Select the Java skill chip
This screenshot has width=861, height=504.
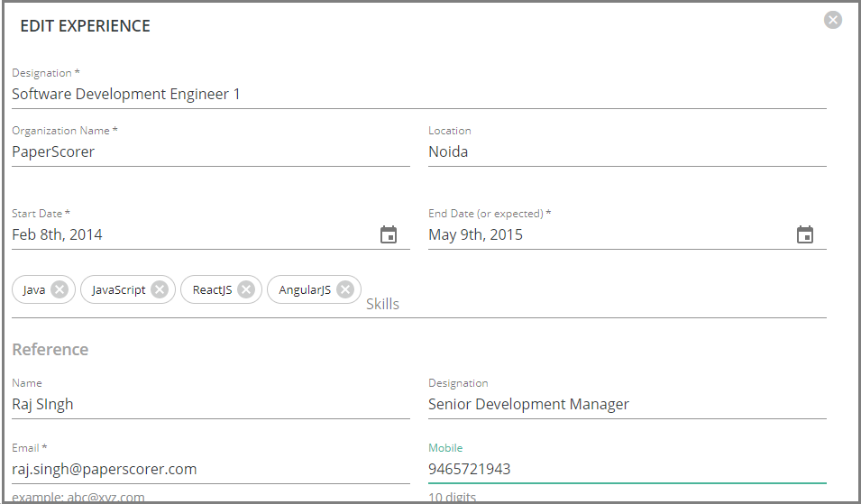point(34,289)
